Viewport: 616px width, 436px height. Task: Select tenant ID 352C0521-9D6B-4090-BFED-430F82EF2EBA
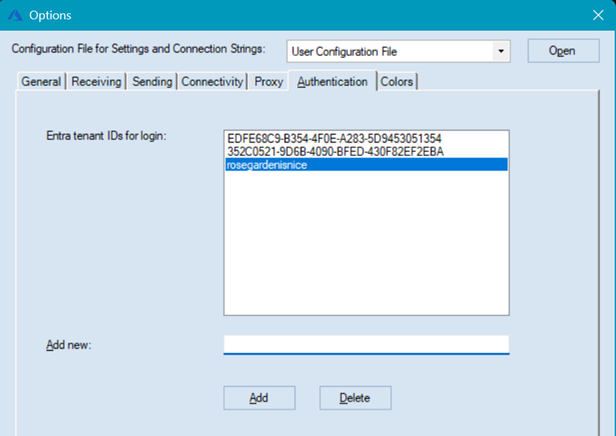point(366,152)
